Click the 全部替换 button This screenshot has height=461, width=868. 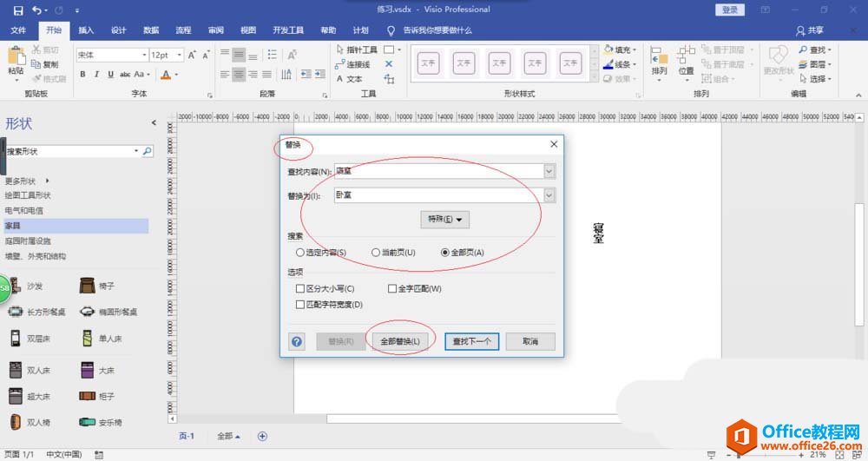pyautogui.click(x=399, y=341)
